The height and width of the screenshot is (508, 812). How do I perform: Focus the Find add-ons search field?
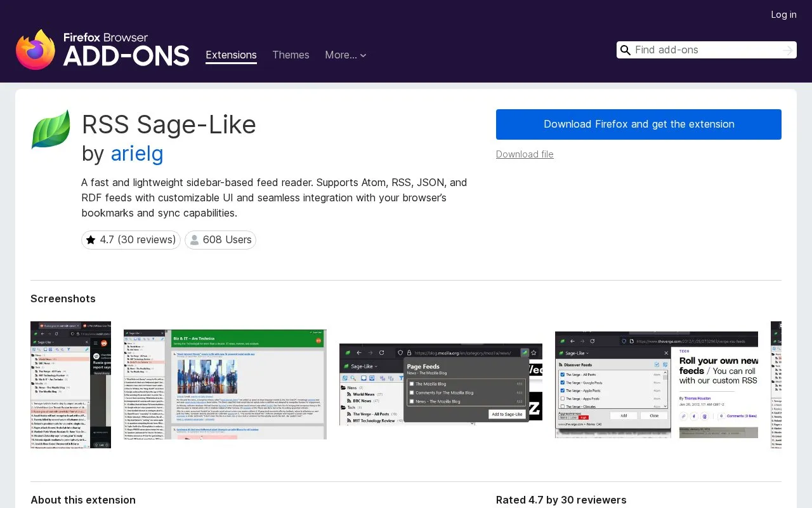coord(706,50)
